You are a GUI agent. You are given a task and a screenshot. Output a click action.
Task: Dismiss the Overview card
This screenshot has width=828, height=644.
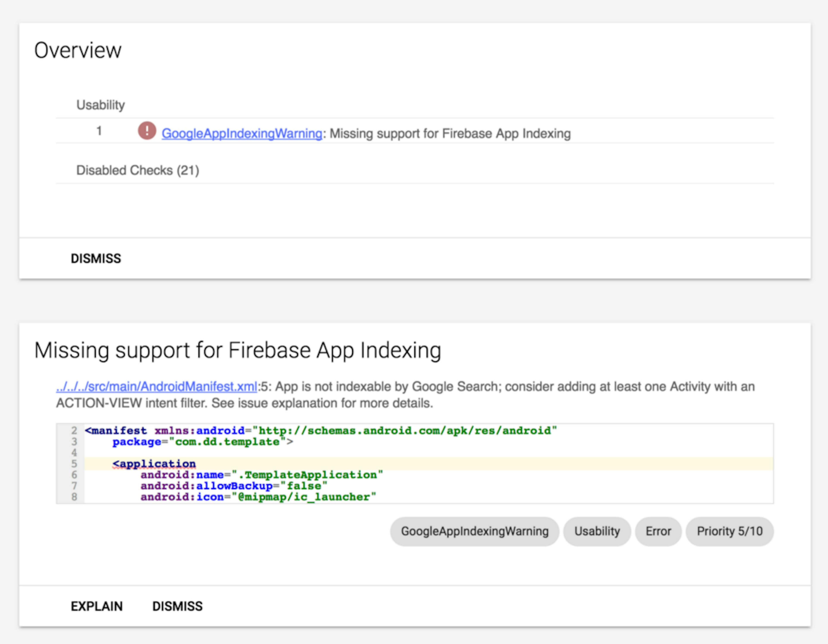tap(96, 258)
